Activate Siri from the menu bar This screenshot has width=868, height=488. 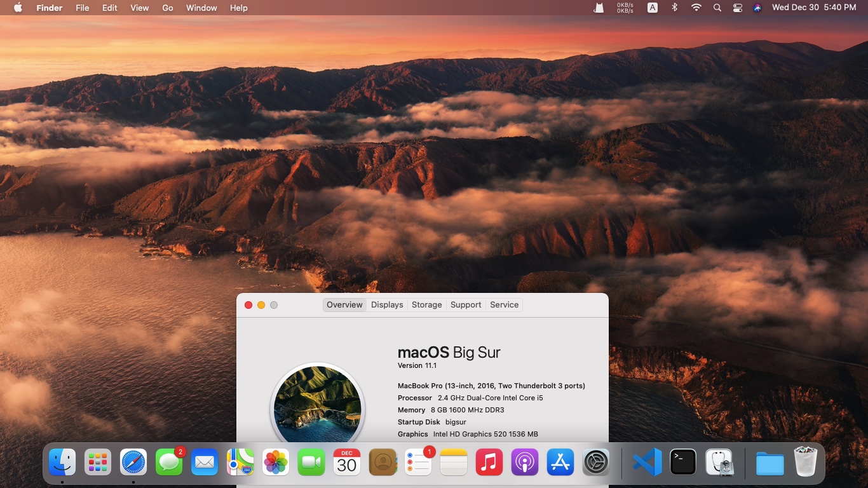point(757,8)
